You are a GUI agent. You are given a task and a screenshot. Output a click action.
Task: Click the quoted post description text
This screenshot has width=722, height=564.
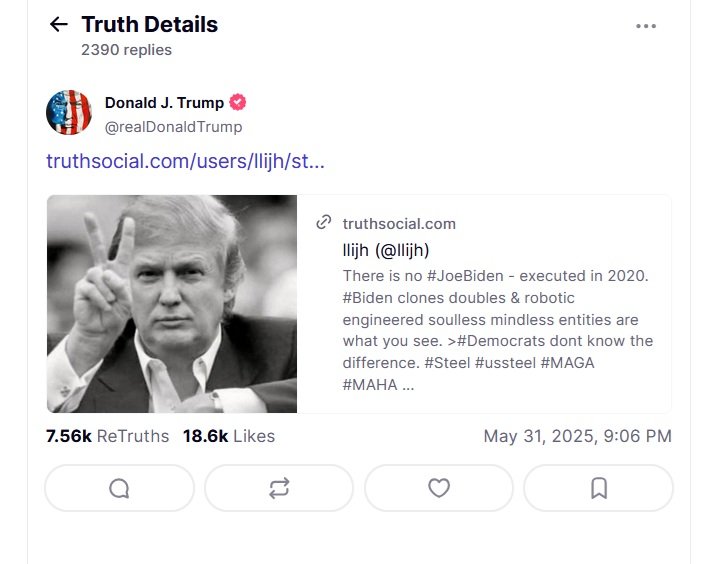point(497,330)
